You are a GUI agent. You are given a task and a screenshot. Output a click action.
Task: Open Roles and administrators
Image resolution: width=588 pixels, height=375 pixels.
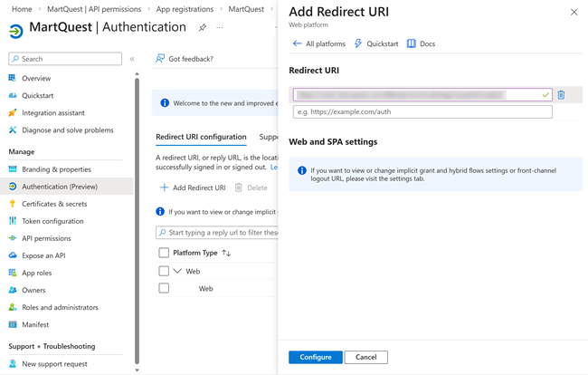pyautogui.click(x=60, y=307)
